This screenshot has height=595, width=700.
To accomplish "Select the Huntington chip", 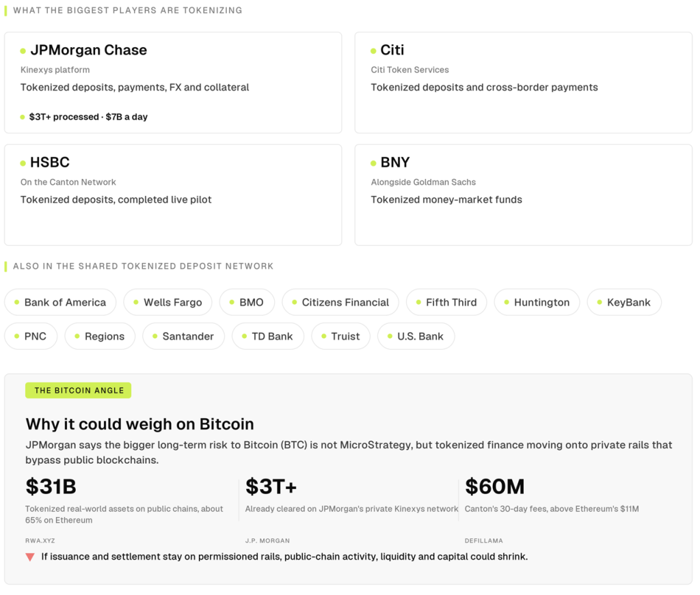I will point(537,303).
